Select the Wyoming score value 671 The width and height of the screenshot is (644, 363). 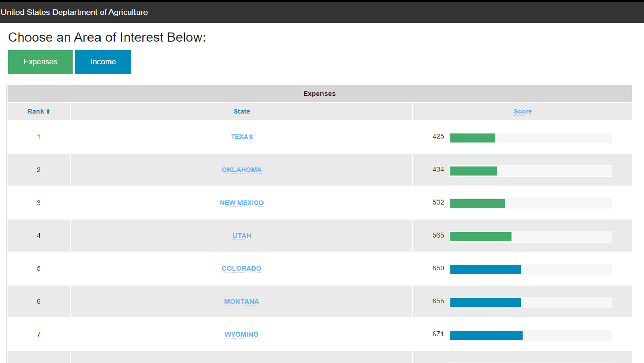click(x=438, y=334)
